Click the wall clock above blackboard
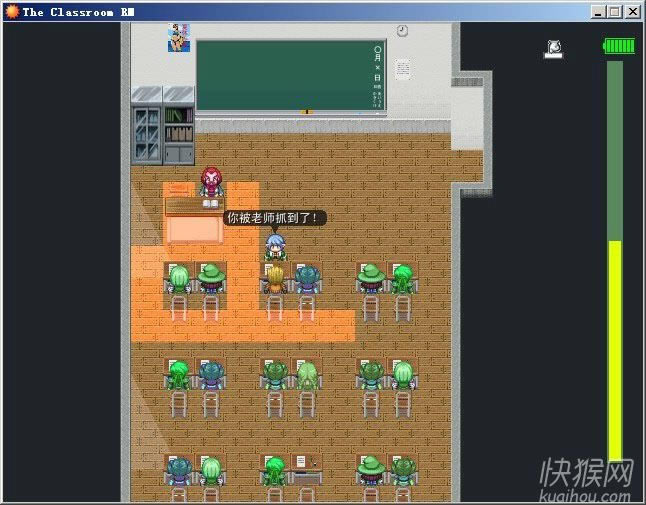Screen dimensions: 646x505 [402, 31]
